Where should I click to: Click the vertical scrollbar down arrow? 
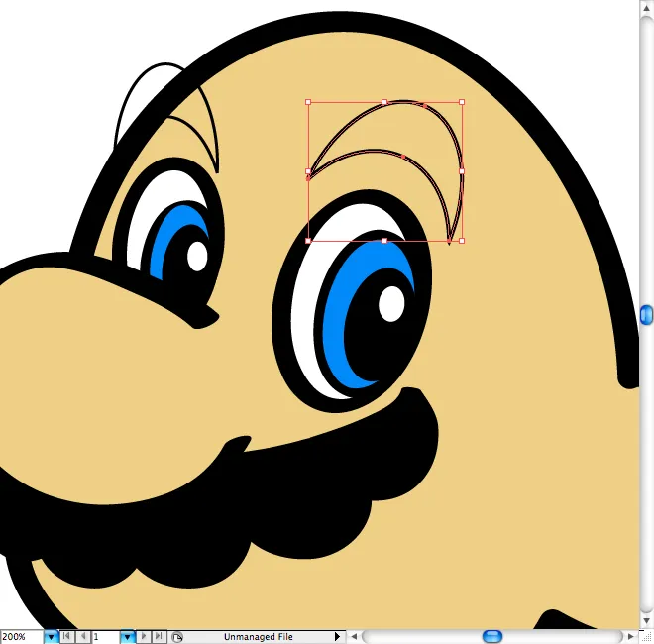pos(646,621)
